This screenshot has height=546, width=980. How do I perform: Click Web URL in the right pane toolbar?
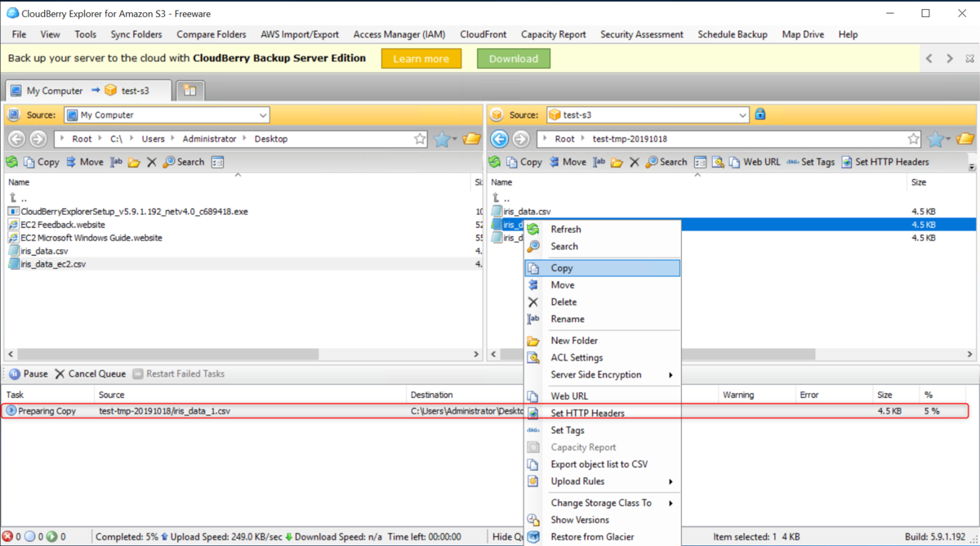click(755, 162)
